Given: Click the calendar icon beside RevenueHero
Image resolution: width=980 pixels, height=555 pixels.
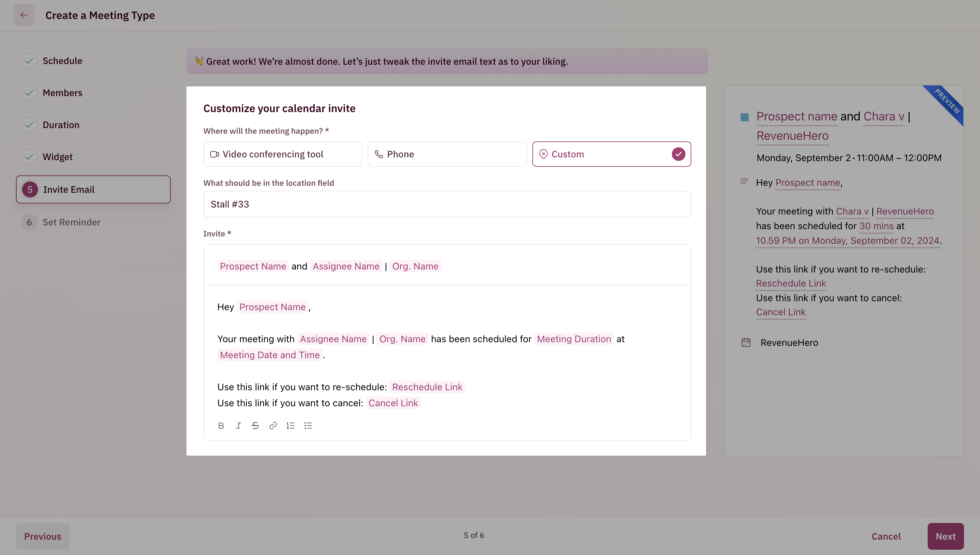Looking at the screenshot, I should 746,343.
